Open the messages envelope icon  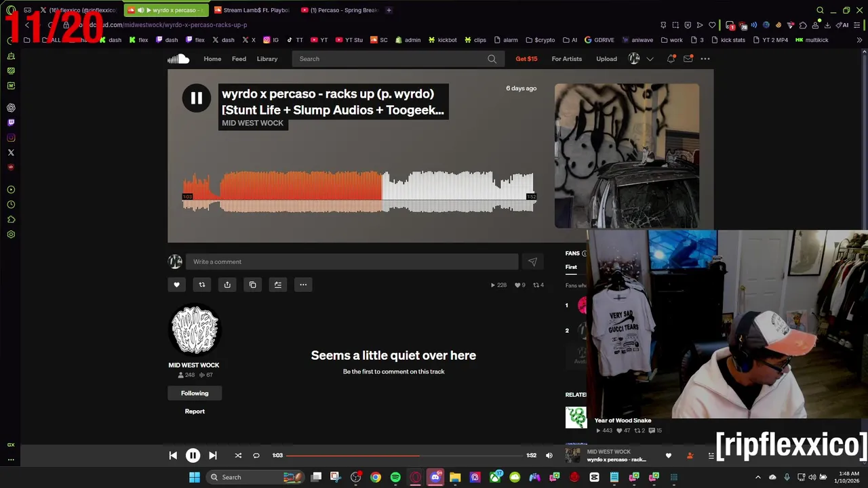pos(688,59)
